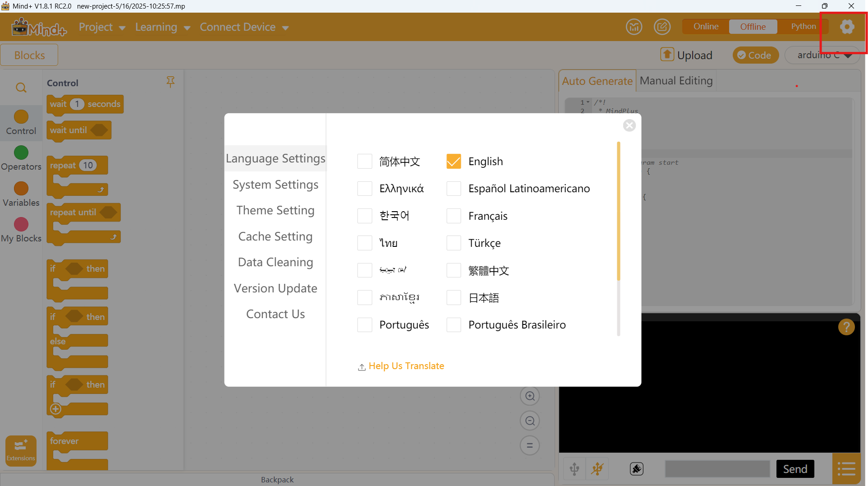Screen dimensions: 868x486
Task: Check the Português Brasileiro language box
Action: pos(454,325)
